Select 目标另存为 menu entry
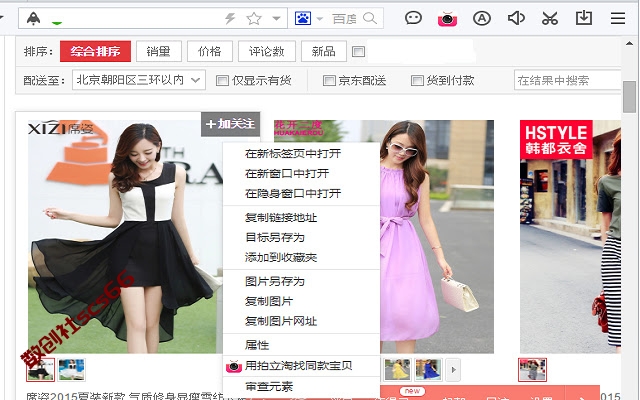The height and width of the screenshot is (400, 640). [x=301, y=237]
